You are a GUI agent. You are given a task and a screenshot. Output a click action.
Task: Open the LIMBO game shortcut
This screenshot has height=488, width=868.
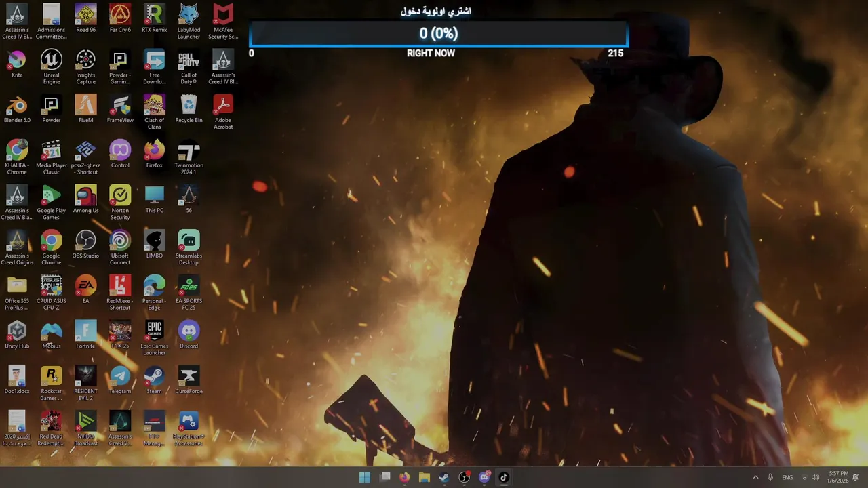tap(154, 245)
